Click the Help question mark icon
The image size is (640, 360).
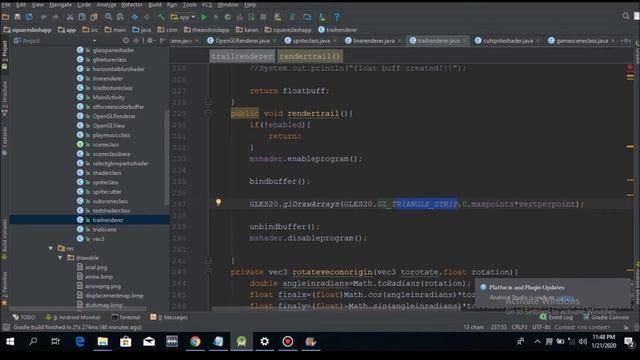pyautogui.click(x=337, y=17)
